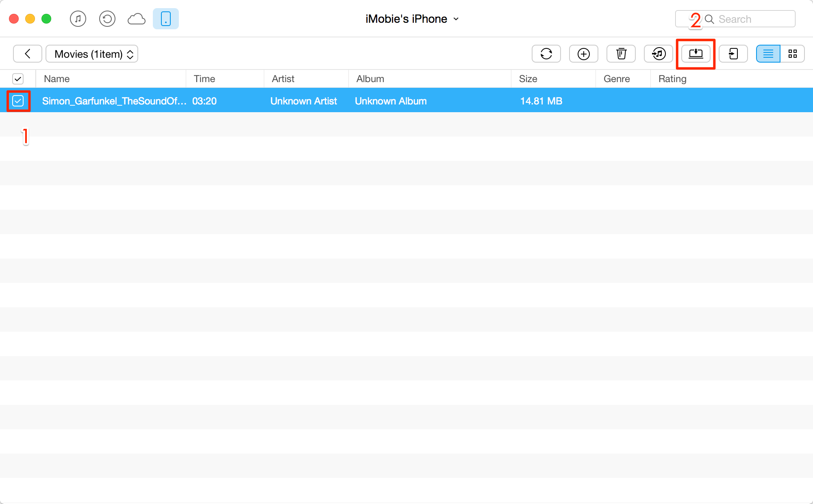
Task: Send selected item to another device
Action: click(x=733, y=54)
